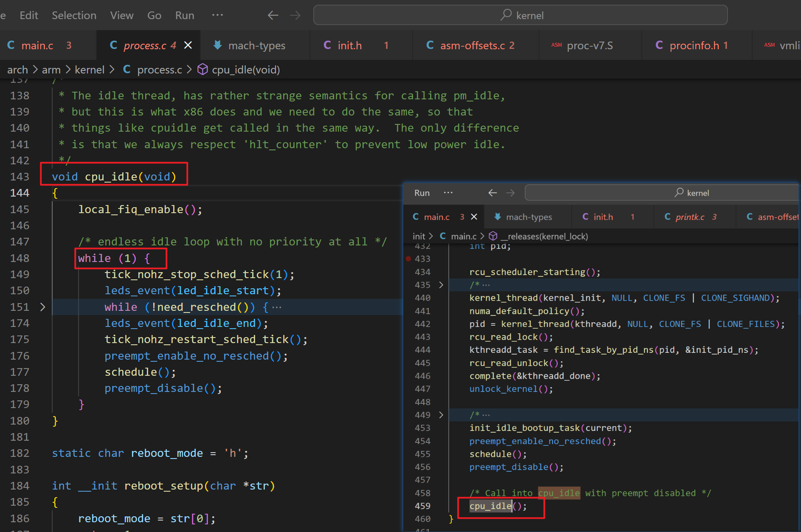The image size is (801, 532).
Task: Toggle the breakpoint dot at line 433
Action: tap(408, 259)
